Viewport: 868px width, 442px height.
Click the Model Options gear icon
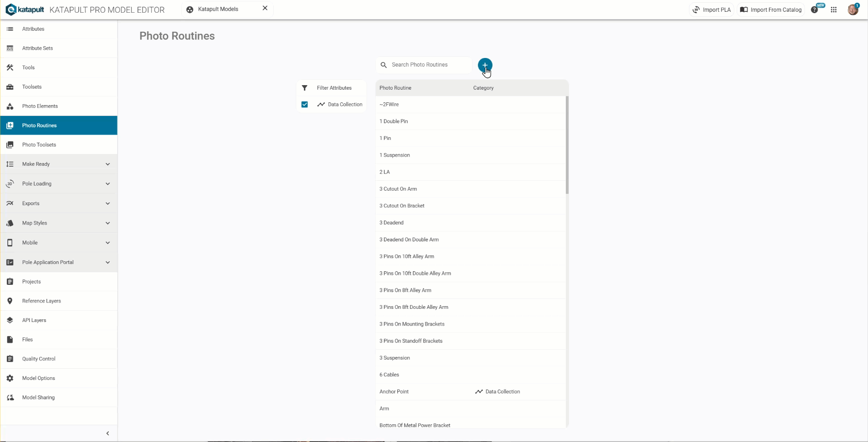pos(10,378)
